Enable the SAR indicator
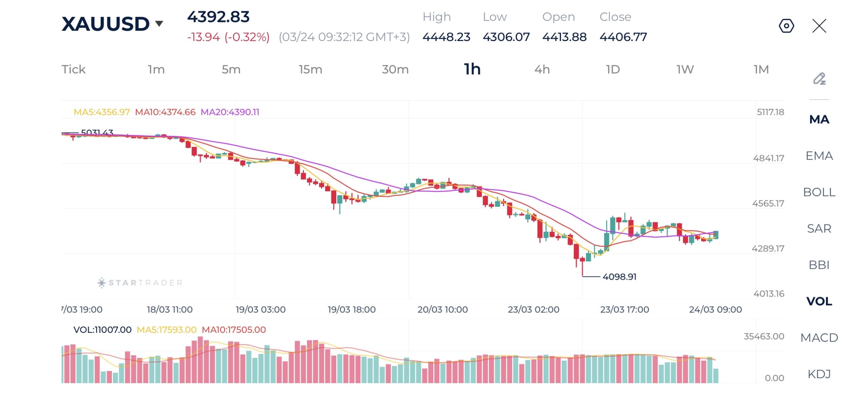This screenshot has width=868, height=399. 819,228
